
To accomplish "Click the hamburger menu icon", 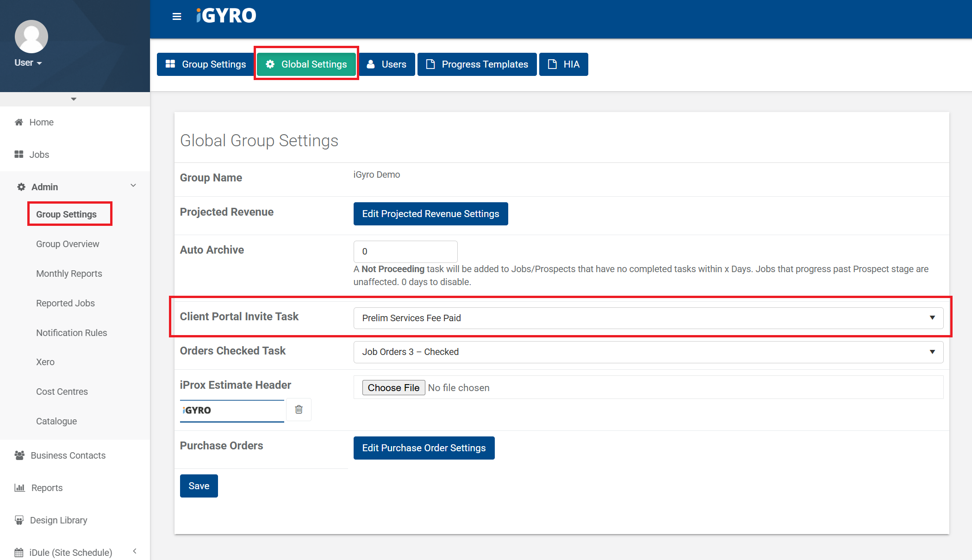I will [176, 17].
